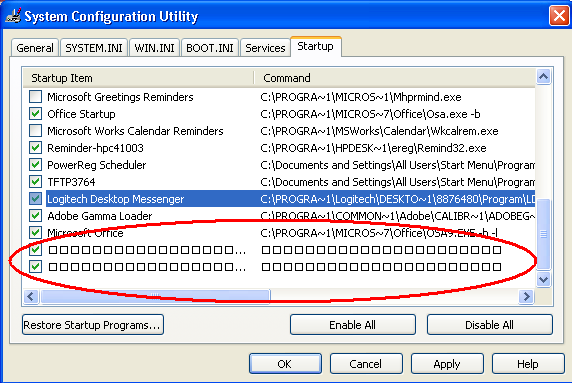Screen dimensions: 572x383
Task: Enable Microsoft Works Calendar Reminders checkbox
Action: pos(35,131)
